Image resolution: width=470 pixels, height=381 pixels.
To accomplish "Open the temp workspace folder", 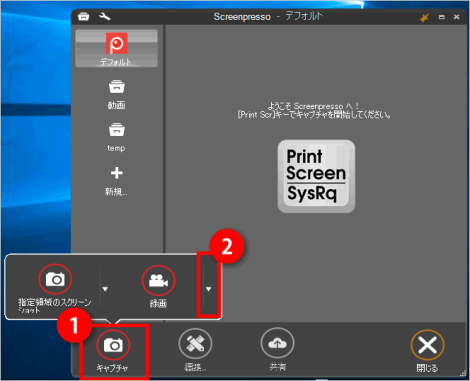I will click(x=116, y=138).
